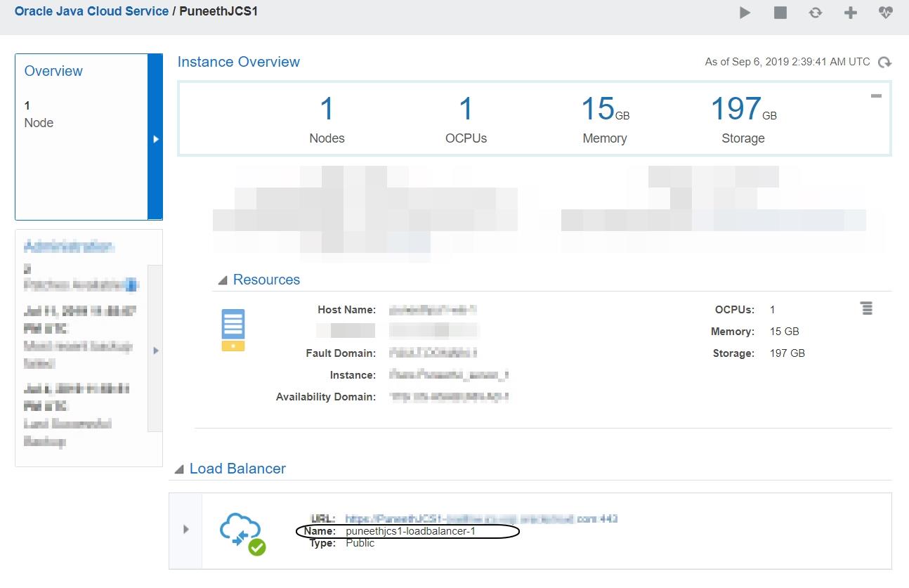Click the plus icon to scale out
The height and width of the screenshot is (588, 909).
click(x=851, y=13)
